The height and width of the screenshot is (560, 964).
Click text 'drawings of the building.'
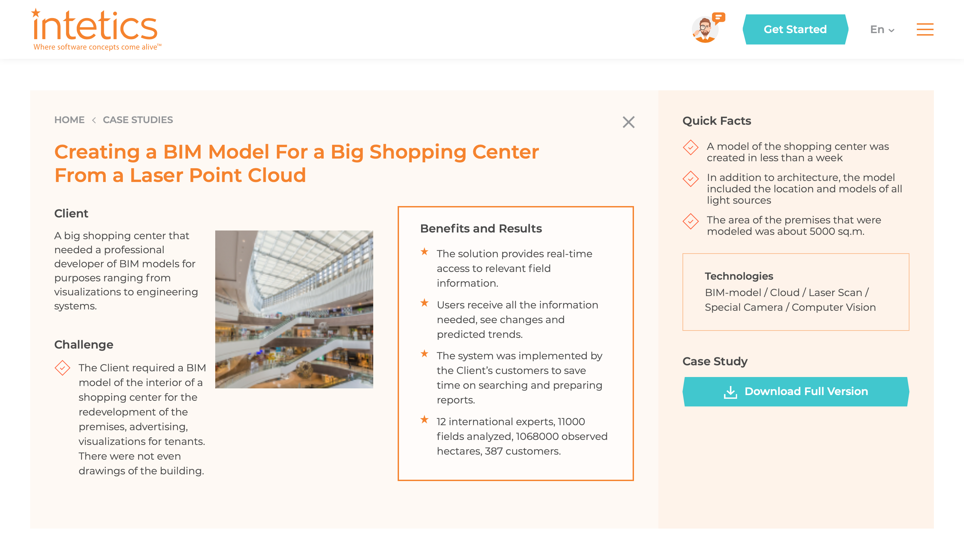pos(141,471)
